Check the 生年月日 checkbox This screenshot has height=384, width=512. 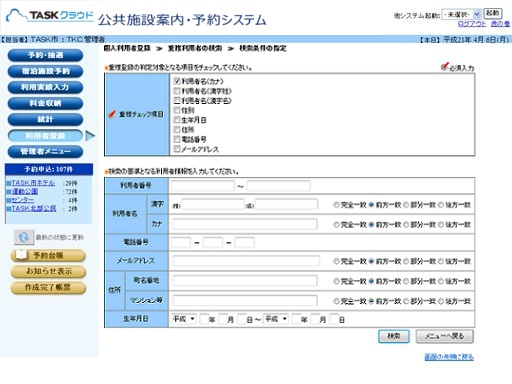click(177, 120)
